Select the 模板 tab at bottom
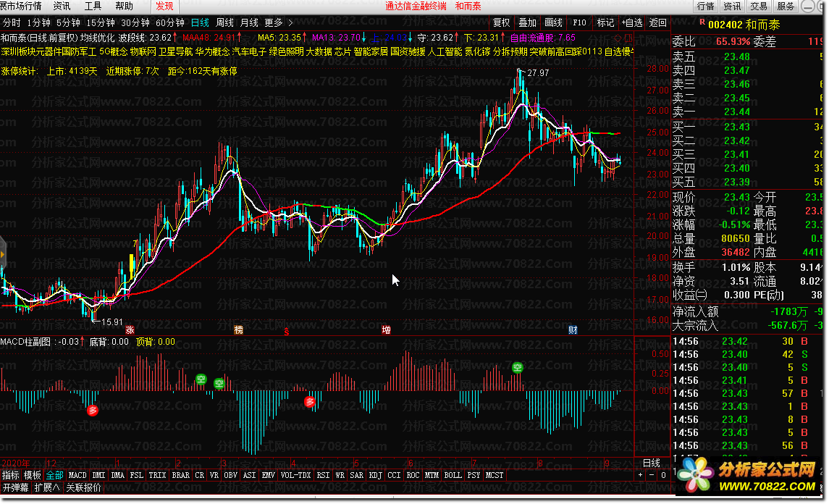 pyautogui.click(x=33, y=475)
